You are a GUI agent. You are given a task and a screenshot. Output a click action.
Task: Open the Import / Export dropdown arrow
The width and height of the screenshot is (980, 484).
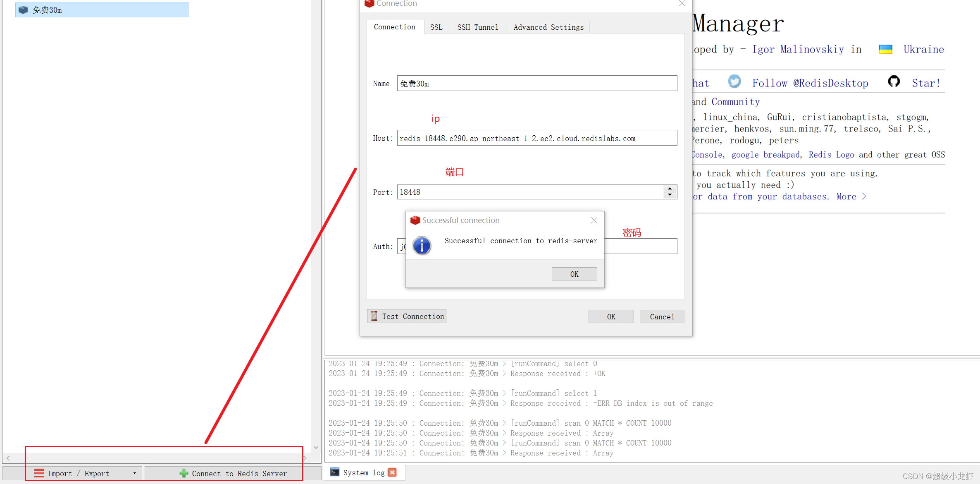pyautogui.click(x=134, y=473)
